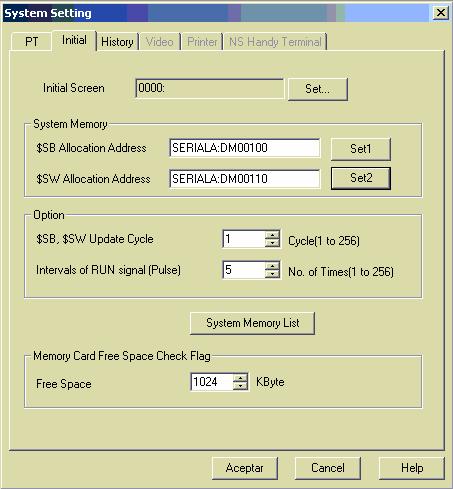Open the System Memory List
The width and height of the screenshot is (453, 489).
click(x=252, y=323)
